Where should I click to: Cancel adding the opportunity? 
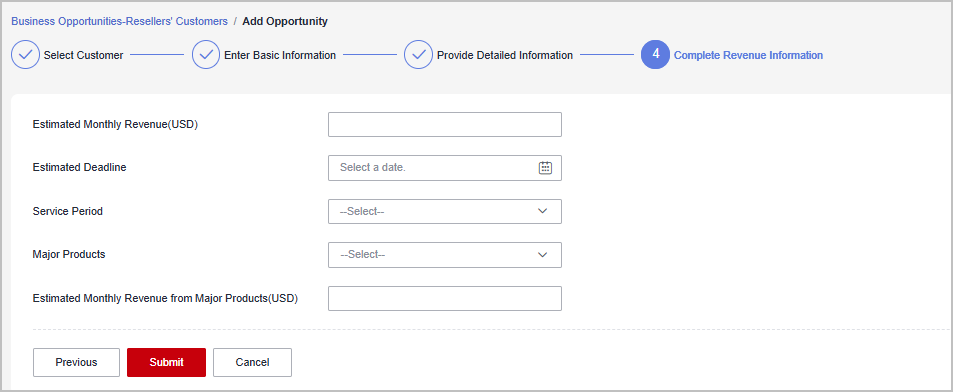pyautogui.click(x=252, y=362)
